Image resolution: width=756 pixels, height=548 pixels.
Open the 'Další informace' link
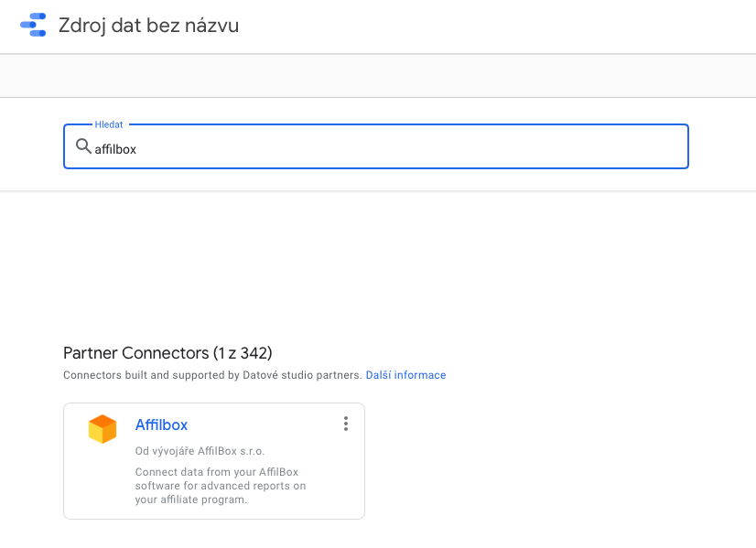click(x=405, y=375)
